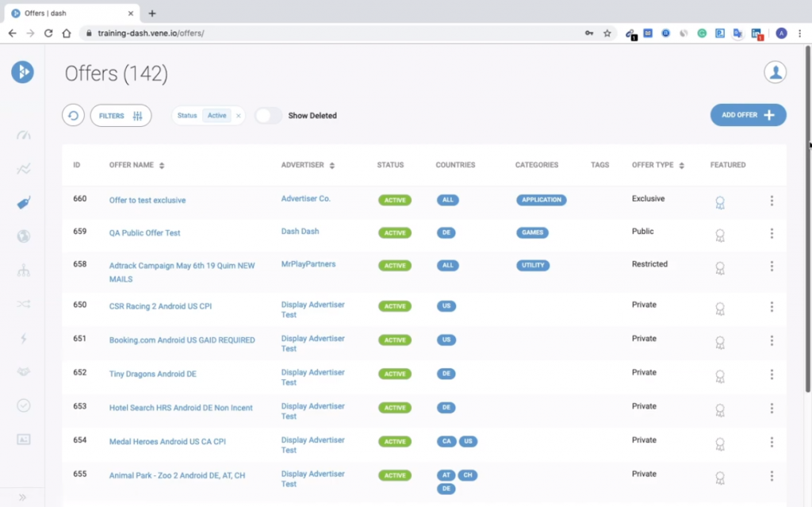This screenshot has height=507, width=812.
Task: Click the Add Offer button
Action: [x=748, y=115]
